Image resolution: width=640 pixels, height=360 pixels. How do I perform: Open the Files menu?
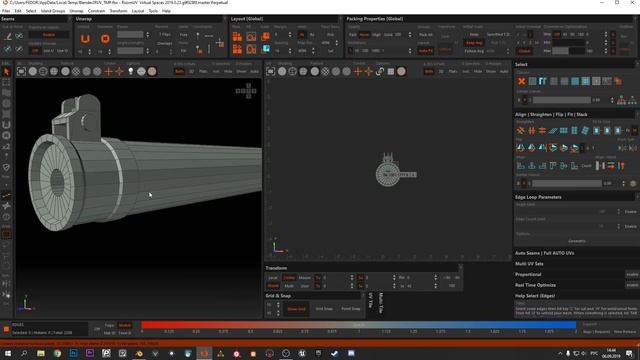(x=6, y=11)
